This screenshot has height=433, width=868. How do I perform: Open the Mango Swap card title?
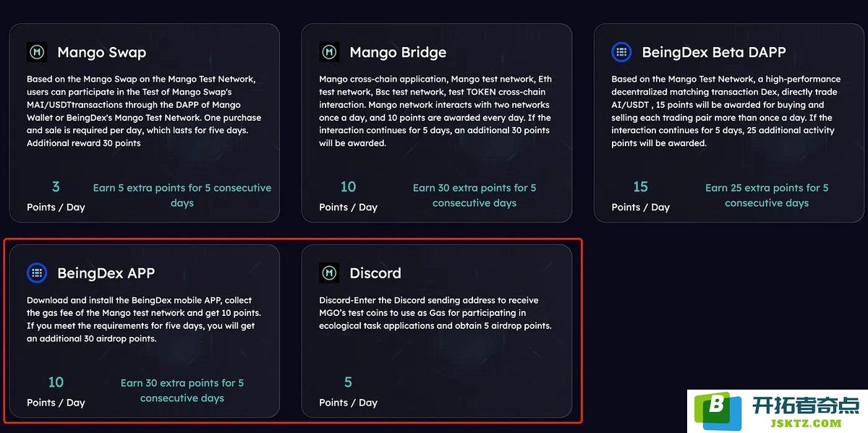[x=101, y=53]
